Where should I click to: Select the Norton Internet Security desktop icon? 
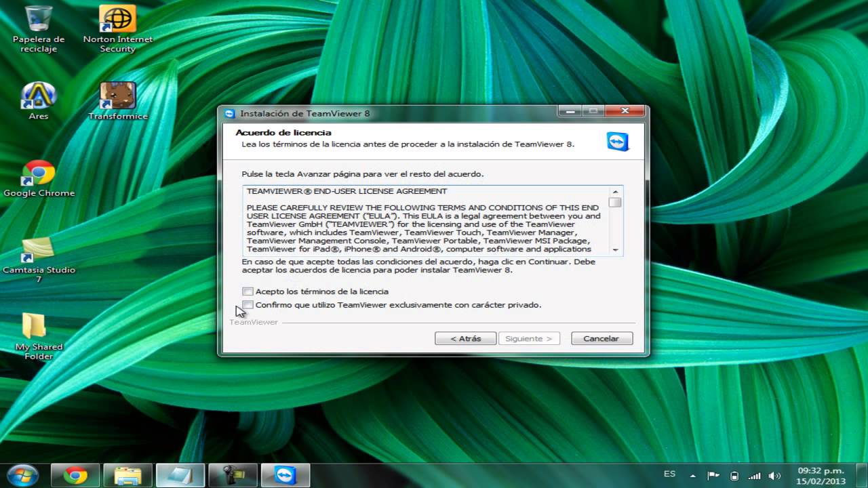pos(118,29)
